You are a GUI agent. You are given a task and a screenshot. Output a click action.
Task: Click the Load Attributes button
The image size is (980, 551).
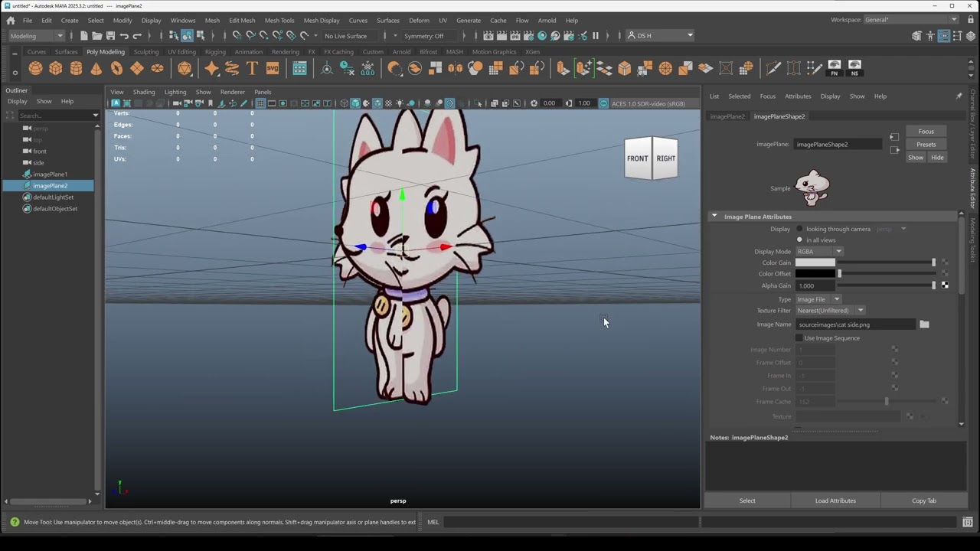coord(835,500)
